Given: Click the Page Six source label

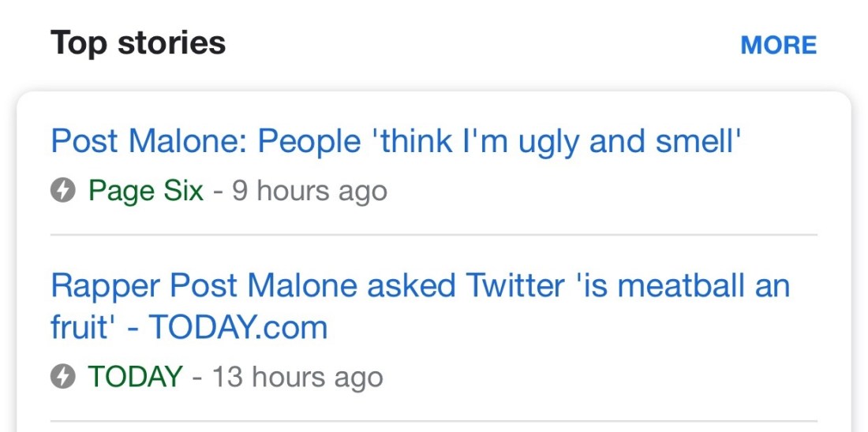Looking at the screenshot, I should point(146,191).
